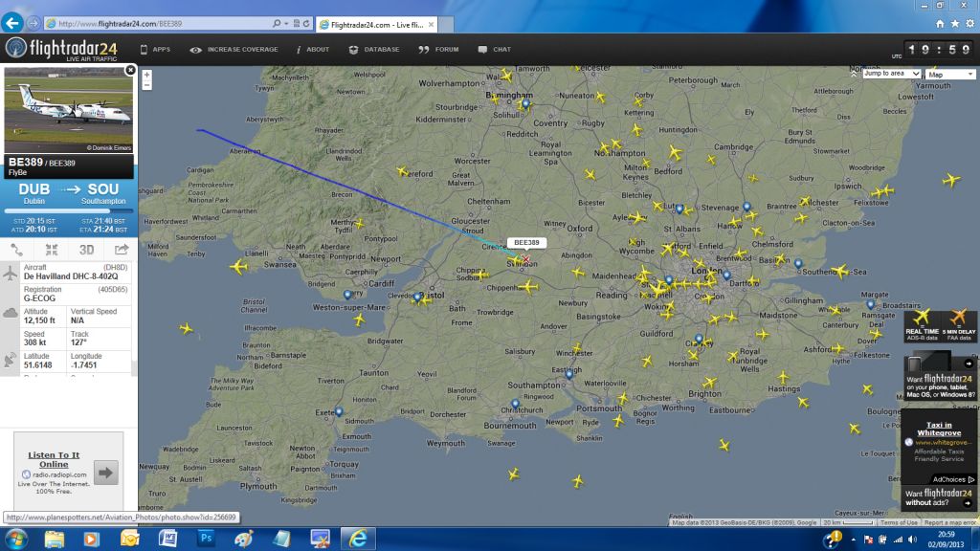Click Want Flightradar24 without ads banner

[939, 497]
